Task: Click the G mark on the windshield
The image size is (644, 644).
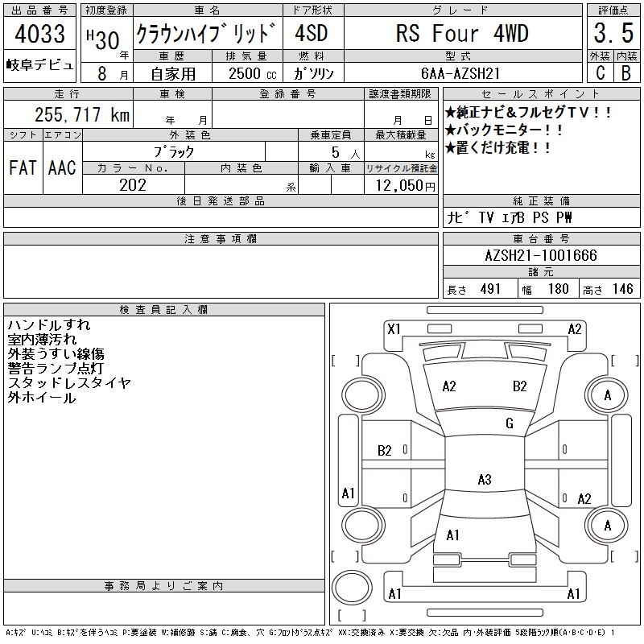Action: click(509, 423)
